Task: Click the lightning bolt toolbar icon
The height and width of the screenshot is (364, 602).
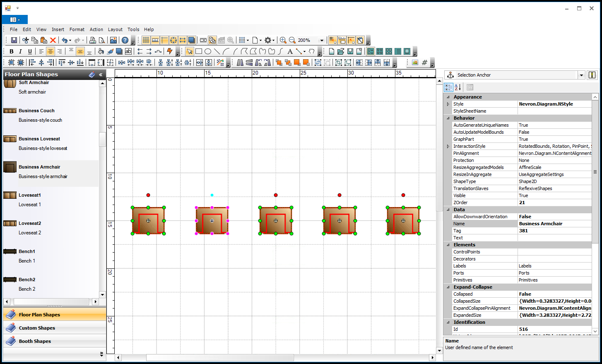Action: pos(170,51)
